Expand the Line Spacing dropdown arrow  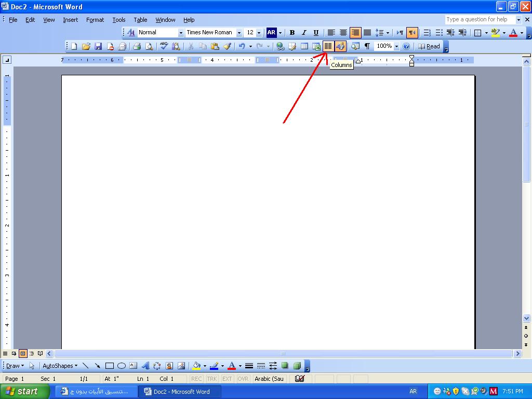point(388,33)
